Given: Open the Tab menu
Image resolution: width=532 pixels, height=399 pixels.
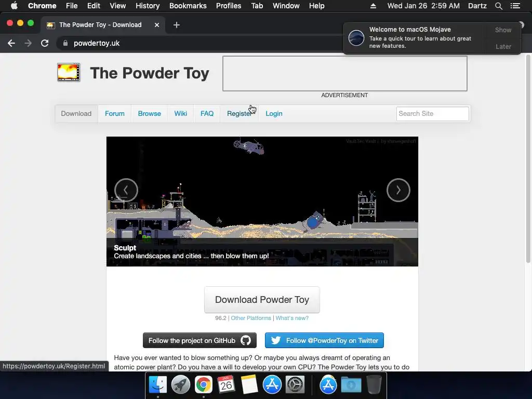Looking at the screenshot, I should (x=257, y=6).
